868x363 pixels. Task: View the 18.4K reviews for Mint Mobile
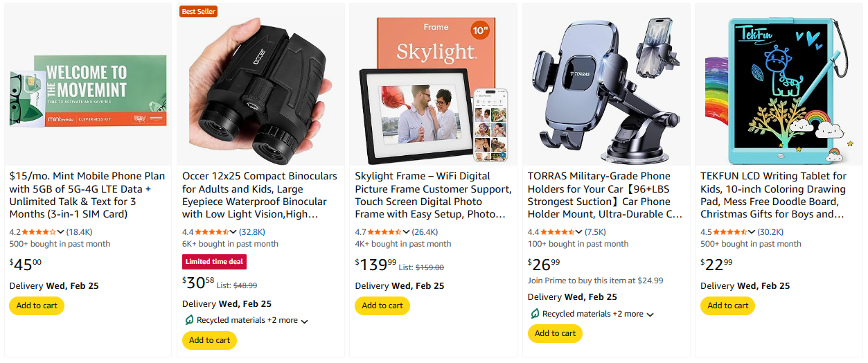pyautogui.click(x=79, y=232)
